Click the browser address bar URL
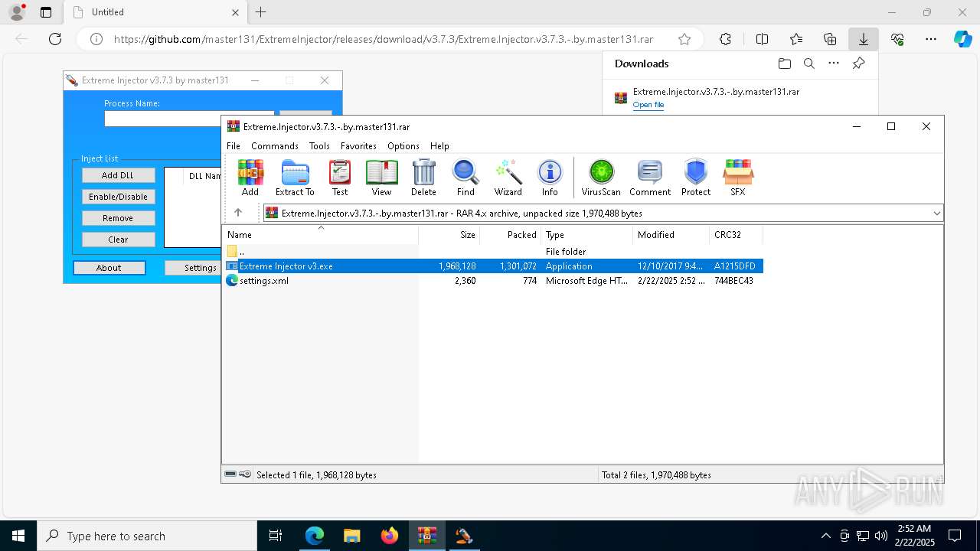 384,39
